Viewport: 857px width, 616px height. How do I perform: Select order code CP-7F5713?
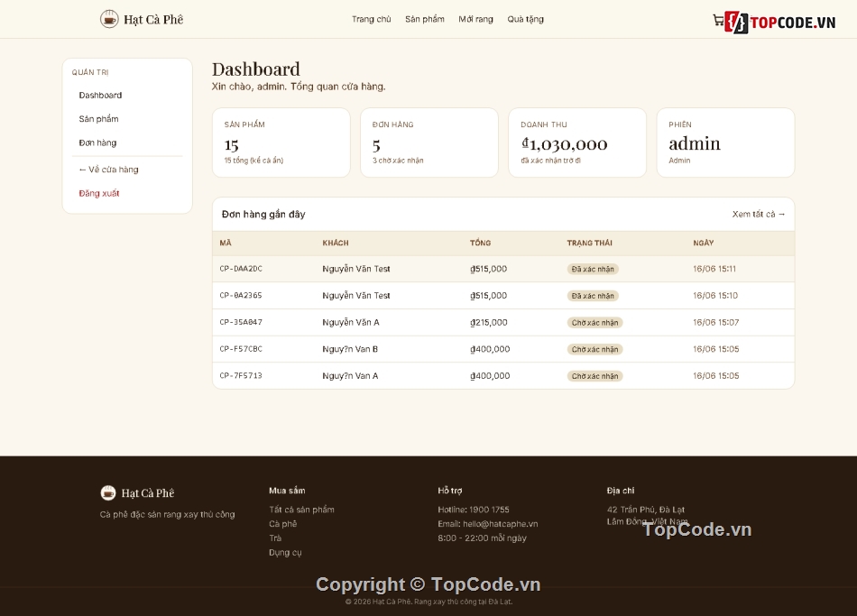pyautogui.click(x=241, y=376)
